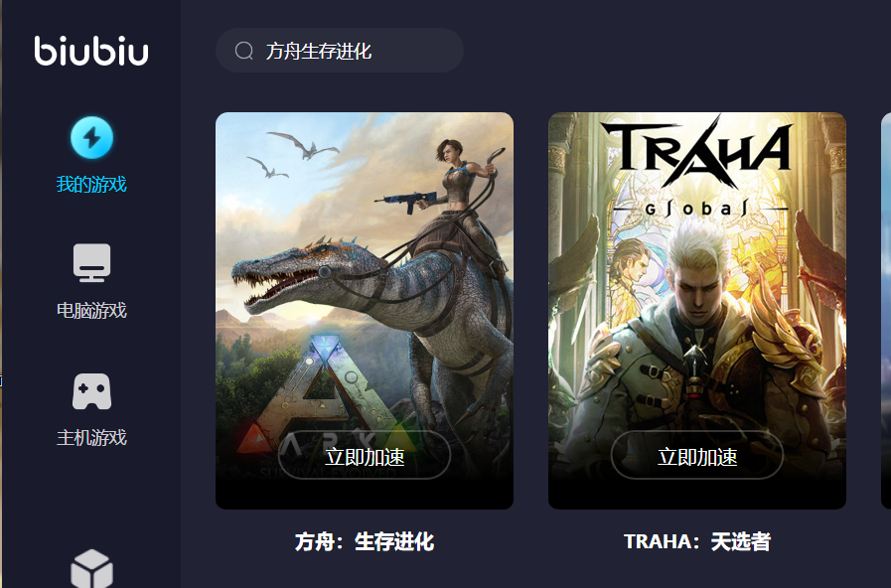Switch to 电脑游戏 section
The height and width of the screenshot is (588, 891).
click(x=91, y=310)
